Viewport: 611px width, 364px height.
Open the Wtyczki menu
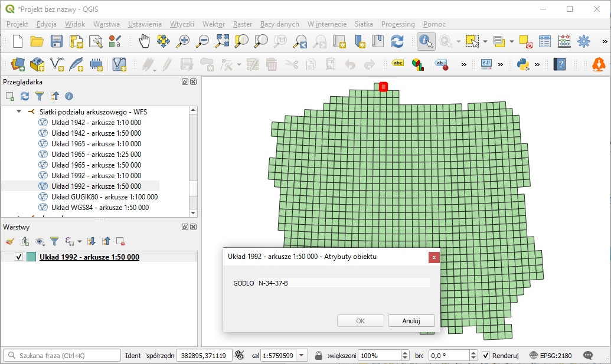[182, 24]
